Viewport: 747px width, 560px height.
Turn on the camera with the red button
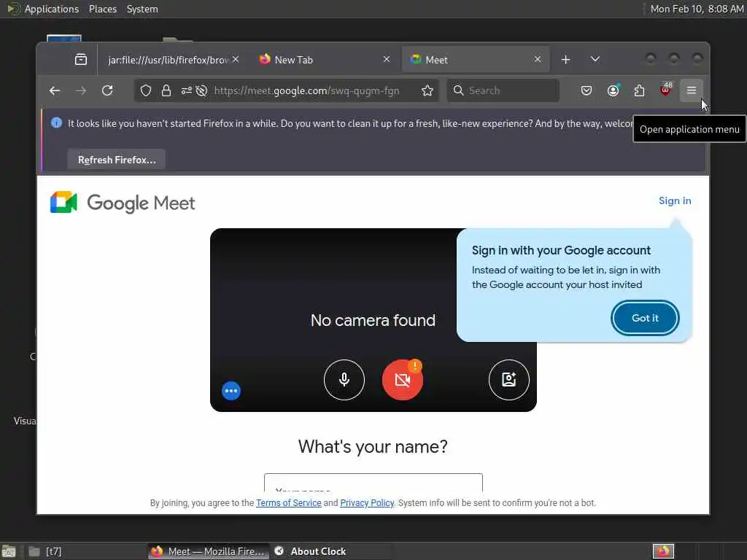pyautogui.click(x=403, y=379)
